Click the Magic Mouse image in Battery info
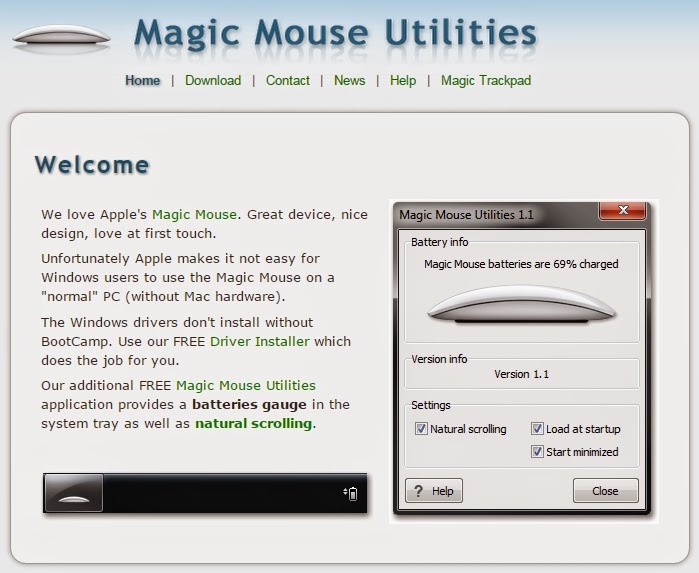This screenshot has width=699, height=573. [x=521, y=304]
